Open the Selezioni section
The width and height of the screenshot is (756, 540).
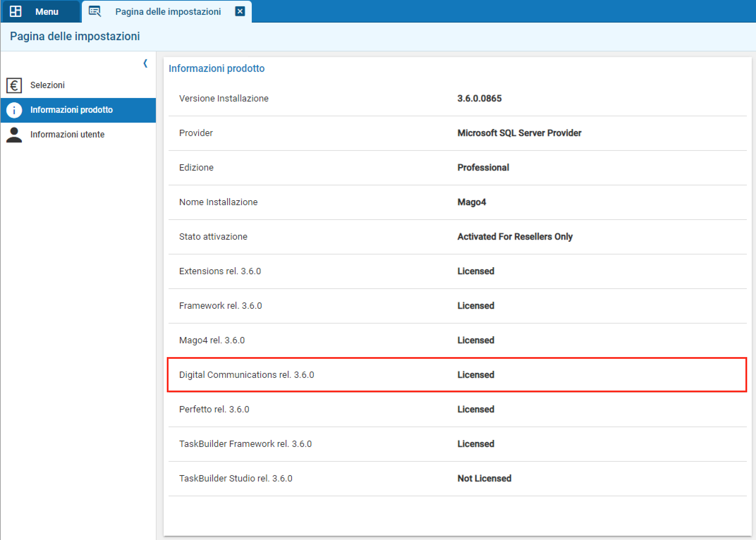click(78, 85)
